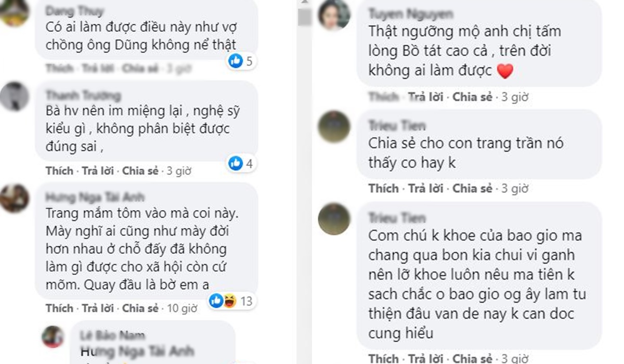
Task: Click Thích under Thanh Trương's comment
Action: click(59, 171)
